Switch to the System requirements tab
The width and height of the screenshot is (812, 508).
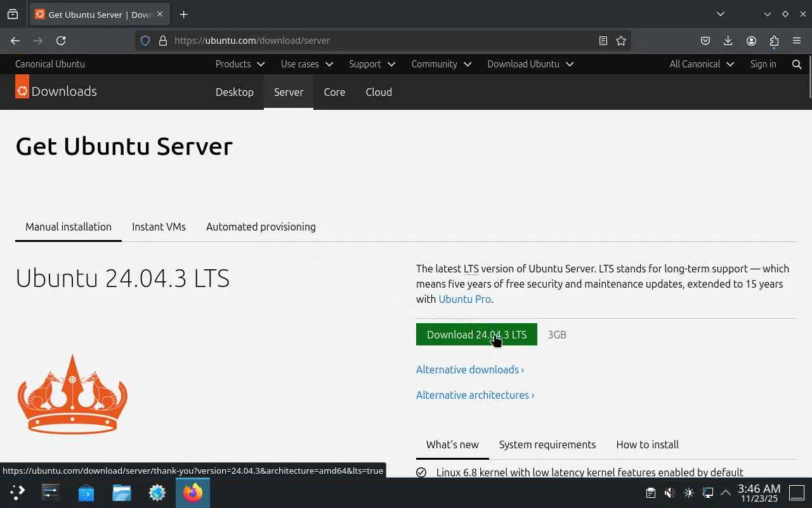point(547,444)
